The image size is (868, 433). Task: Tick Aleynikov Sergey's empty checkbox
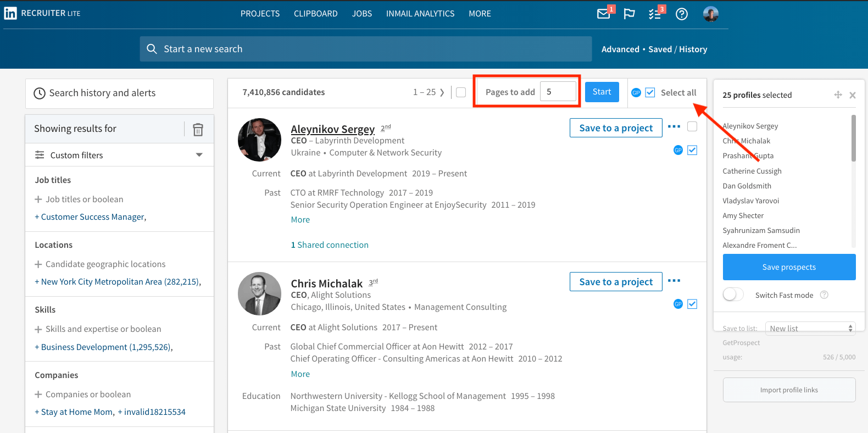tap(692, 126)
